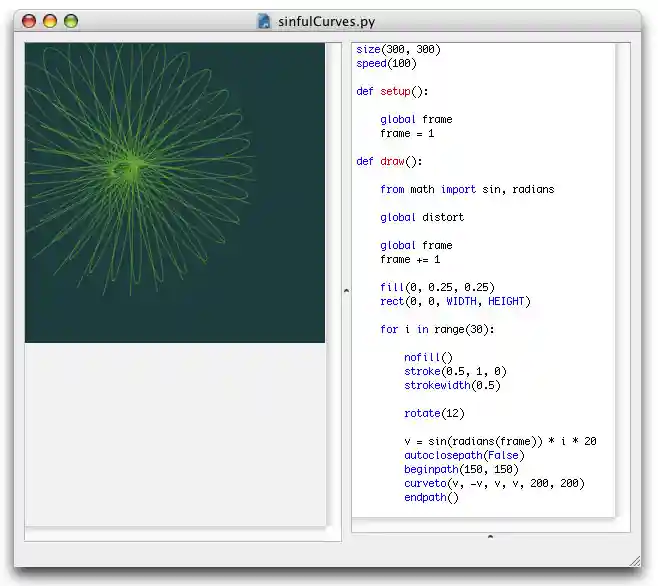This screenshot has height=586, width=658.
Task: Click the horizontal splitter handle below editor
Action: pos(490,537)
